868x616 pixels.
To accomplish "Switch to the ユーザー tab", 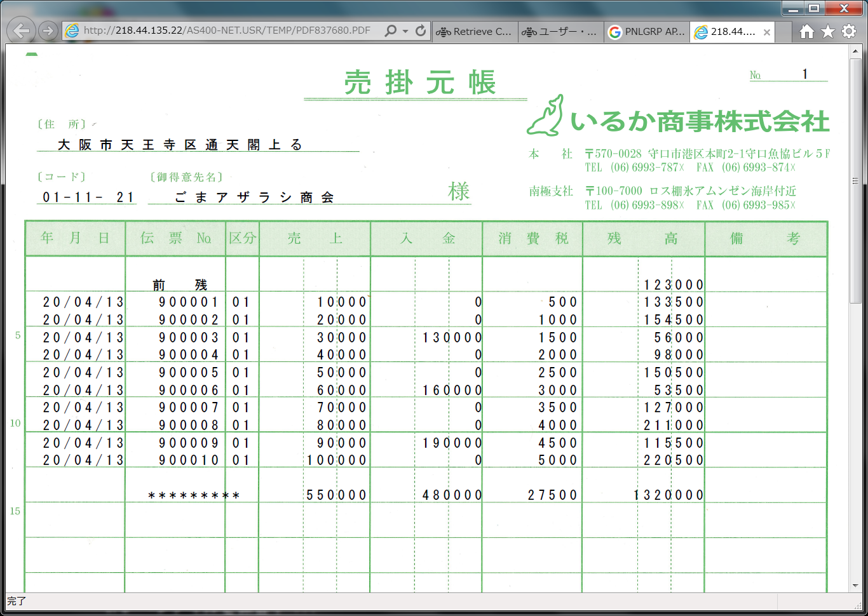I will pyautogui.click(x=560, y=32).
